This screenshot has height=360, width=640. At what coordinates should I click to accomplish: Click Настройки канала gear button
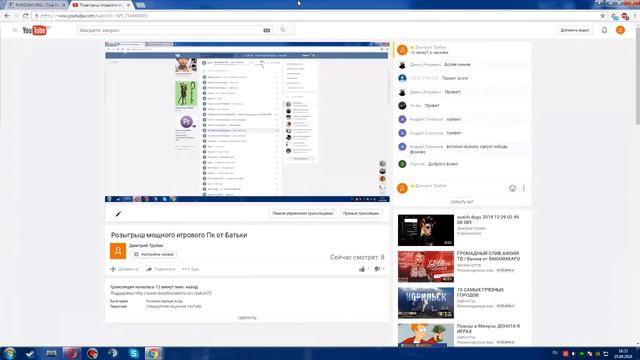point(153,254)
